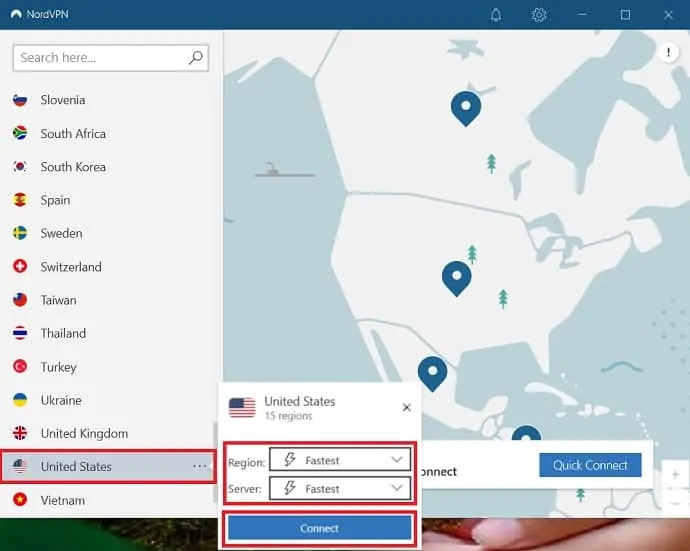This screenshot has width=690, height=551.
Task: Open the Region Fastest dropdown
Action: (x=340, y=460)
